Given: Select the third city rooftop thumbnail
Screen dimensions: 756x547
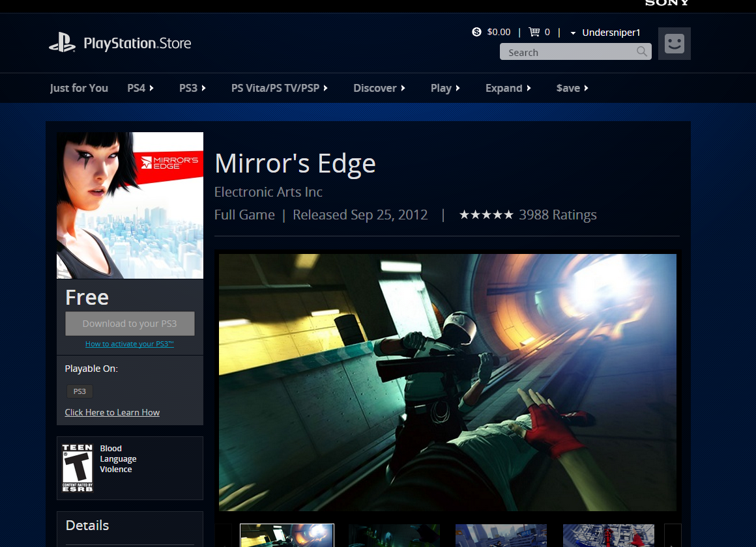Looking at the screenshot, I should point(501,535).
